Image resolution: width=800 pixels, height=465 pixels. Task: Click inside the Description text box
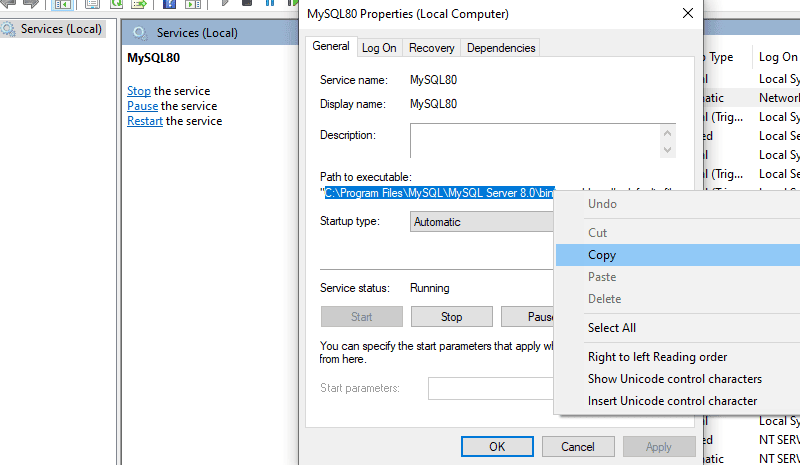[x=535, y=141]
